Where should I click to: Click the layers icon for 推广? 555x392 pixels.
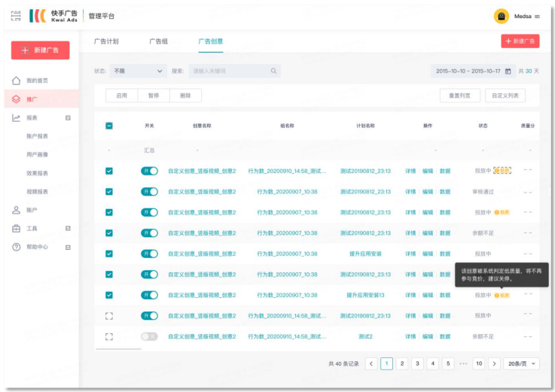click(x=17, y=99)
